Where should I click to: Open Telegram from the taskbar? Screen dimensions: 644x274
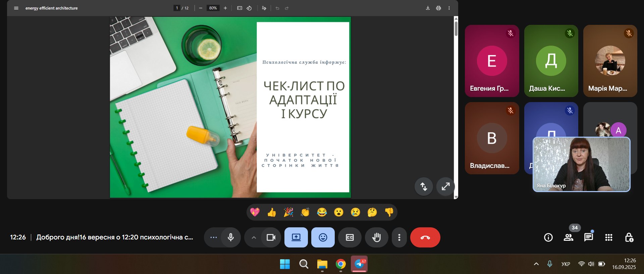[x=359, y=264]
